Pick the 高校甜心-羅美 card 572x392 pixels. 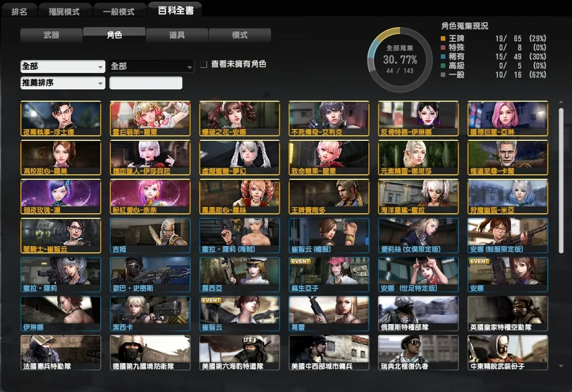60,158
